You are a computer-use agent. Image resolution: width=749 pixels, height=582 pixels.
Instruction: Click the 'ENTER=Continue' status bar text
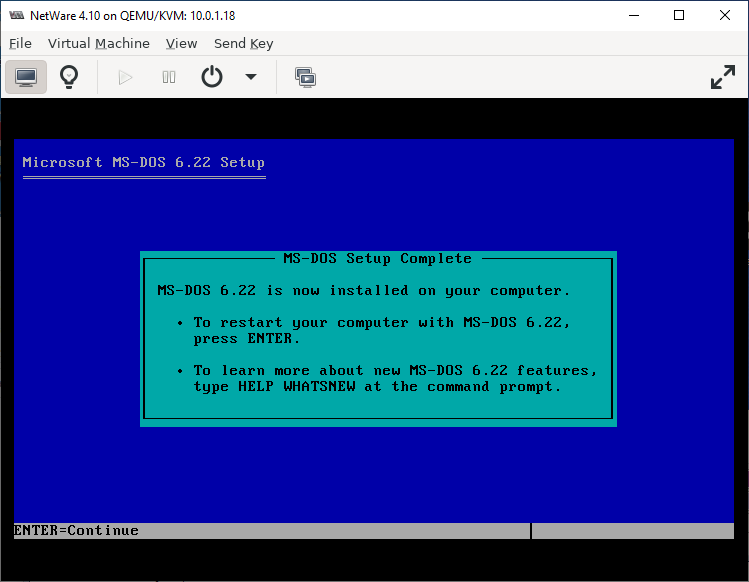76,530
